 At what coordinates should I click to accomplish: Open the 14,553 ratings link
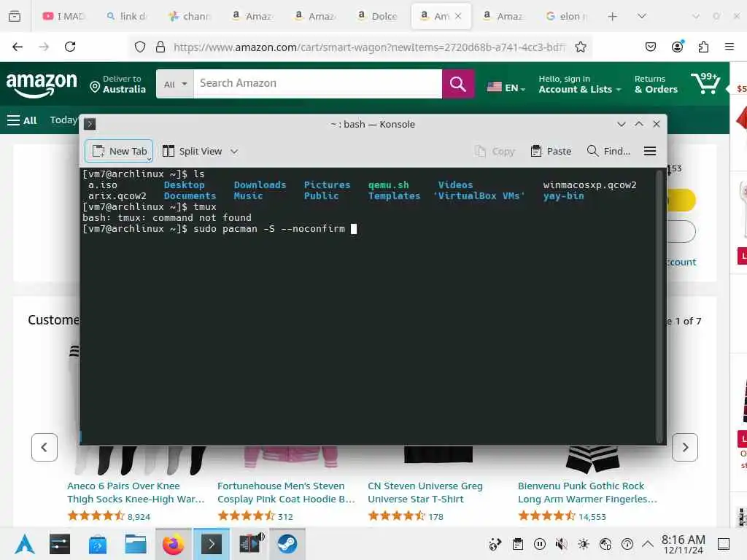point(592,517)
